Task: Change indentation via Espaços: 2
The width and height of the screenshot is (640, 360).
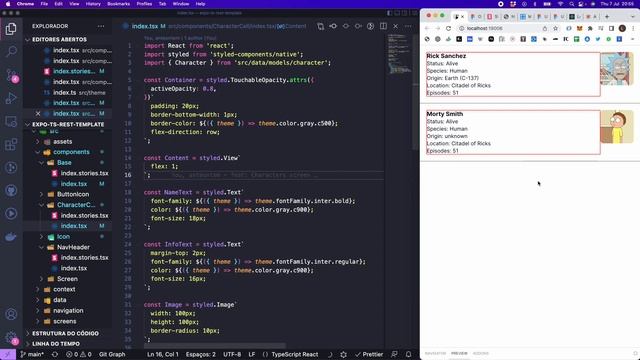Action: pyautogui.click(x=200, y=354)
